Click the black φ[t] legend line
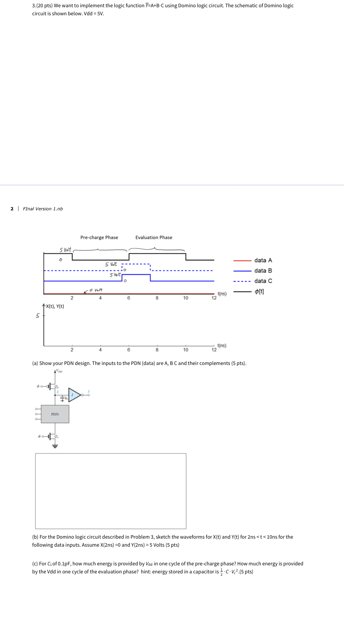 point(242,292)
